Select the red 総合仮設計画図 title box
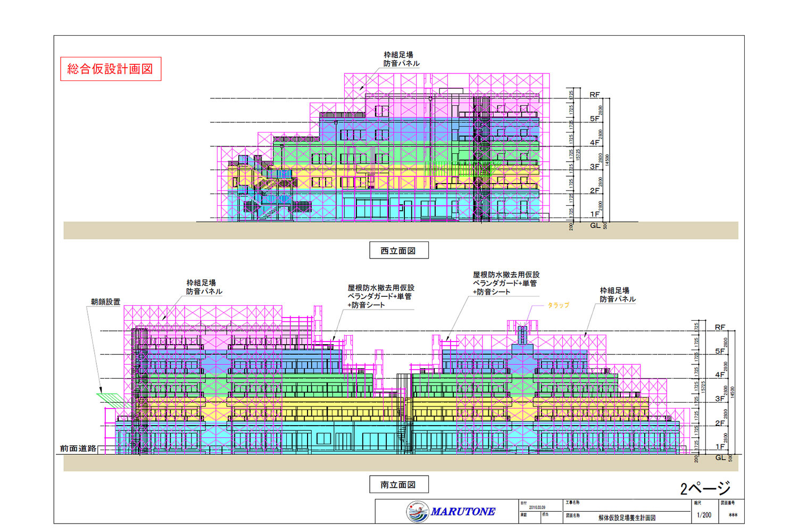This screenshot has height=532, width=798. 111,69
